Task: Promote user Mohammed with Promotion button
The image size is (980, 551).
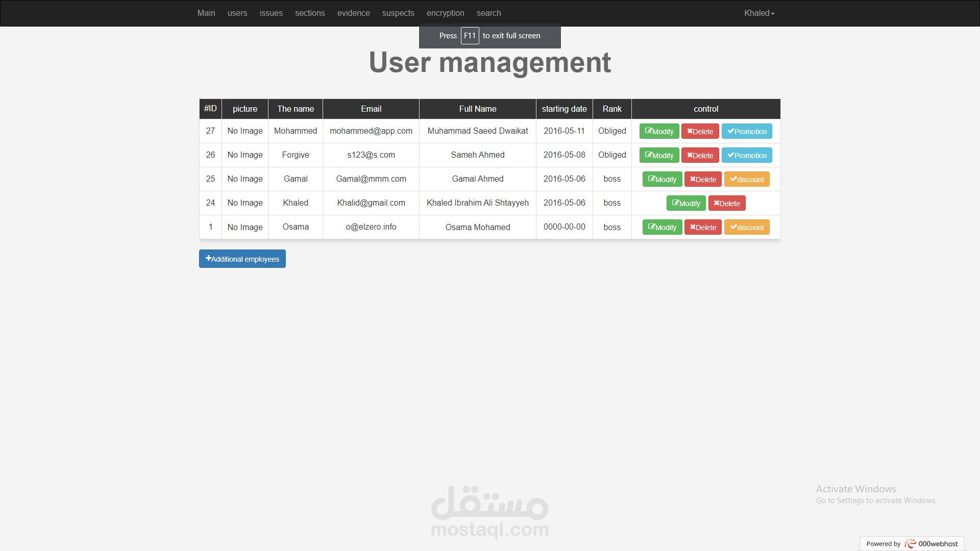Action: pos(747,131)
